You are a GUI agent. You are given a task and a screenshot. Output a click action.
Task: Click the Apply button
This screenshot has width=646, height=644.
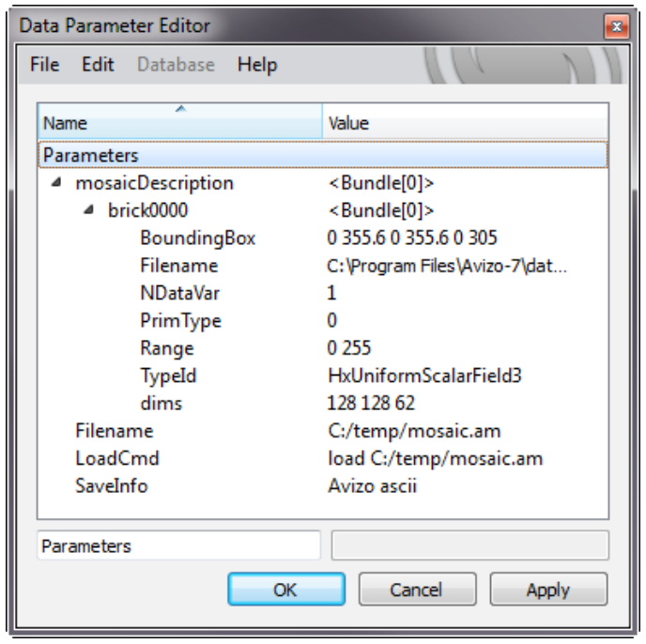pyautogui.click(x=548, y=590)
